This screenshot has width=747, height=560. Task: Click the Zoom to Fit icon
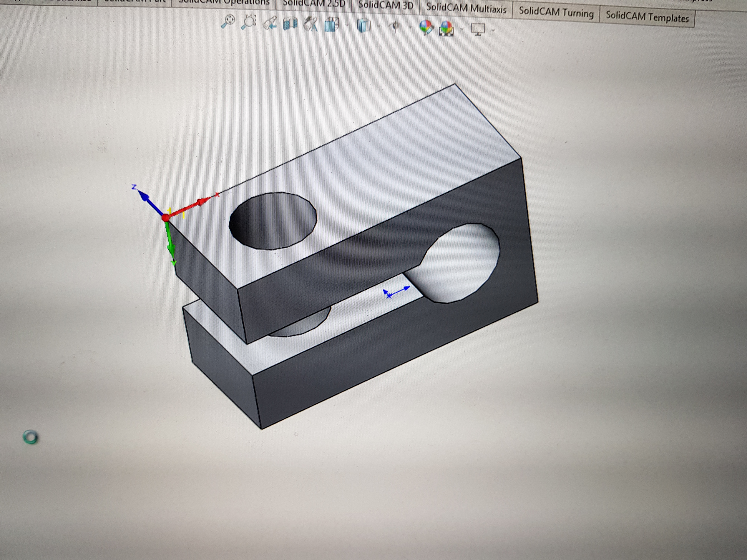(228, 22)
